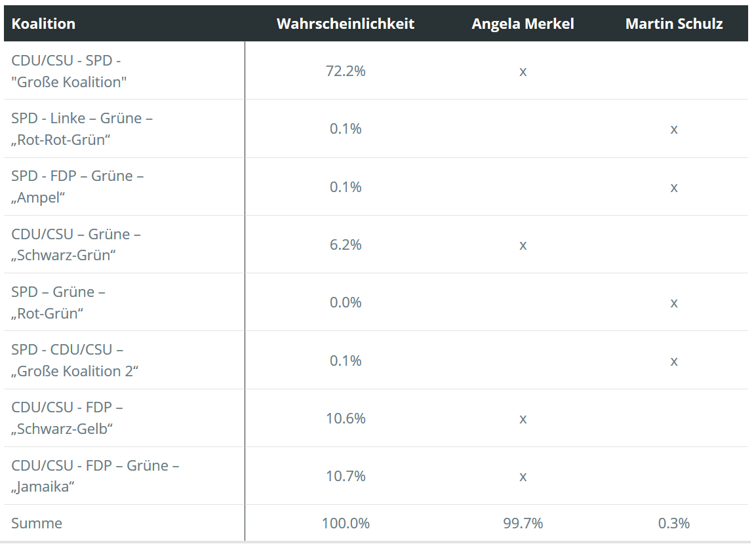Select the "Schwarz-Grün" coalition cell
The image size is (756, 548).
(76, 245)
